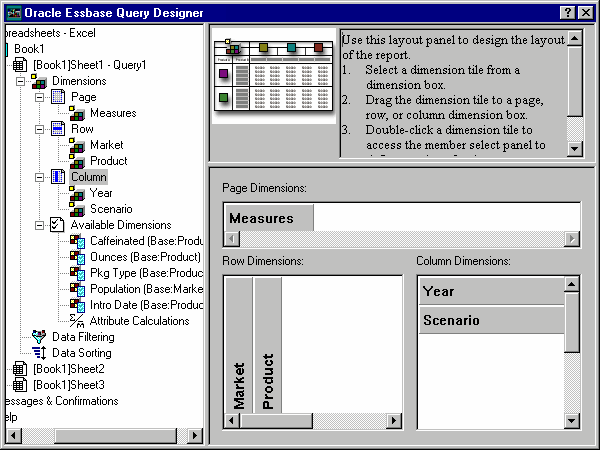Click the Population attribute dimension icon
Image resolution: width=600 pixels, height=450 pixels.
pos(77,289)
